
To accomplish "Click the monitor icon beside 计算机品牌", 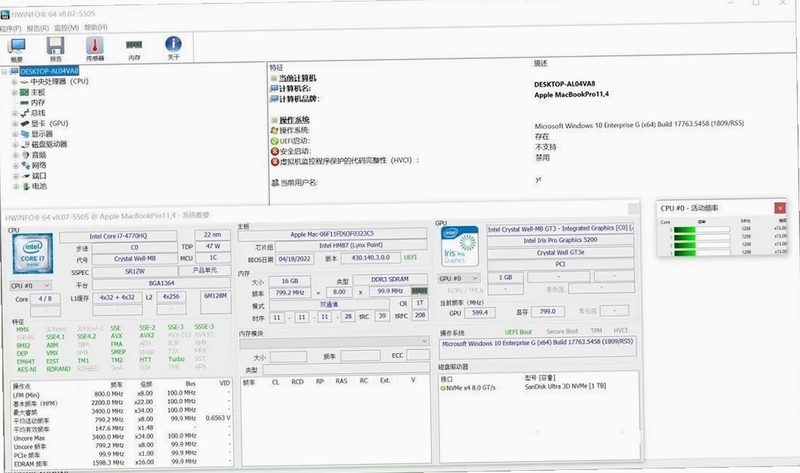I will (x=274, y=99).
